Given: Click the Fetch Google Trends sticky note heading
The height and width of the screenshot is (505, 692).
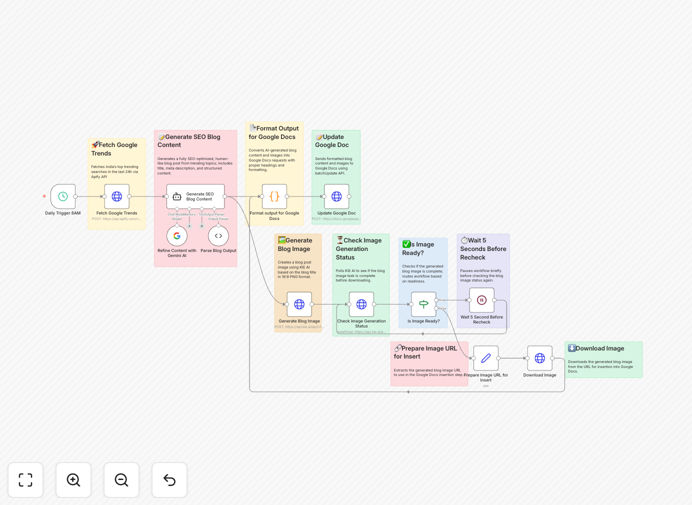Looking at the screenshot, I should (114, 149).
